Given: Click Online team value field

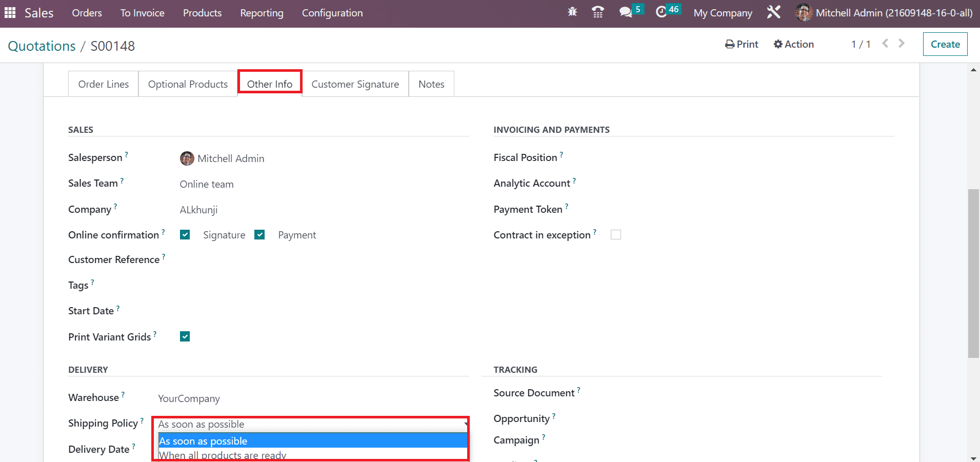Looking at the screenshot, I should pos(207,184).
